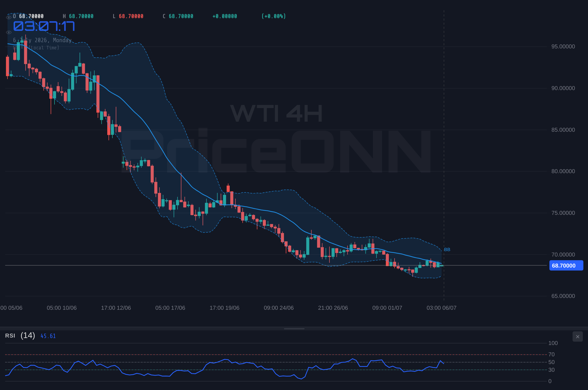
Task: Click the high value H 68.70000
Action: click(78, 16)
